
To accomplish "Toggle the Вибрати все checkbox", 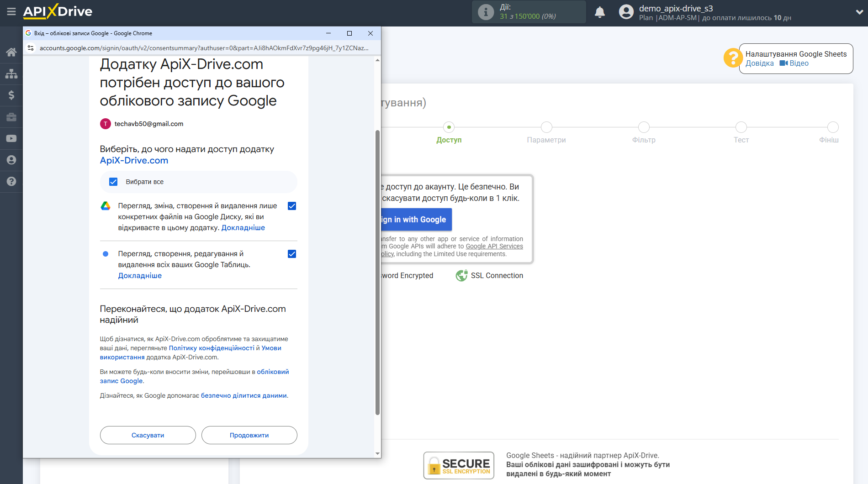I will pyautogui.click(x=113, y=182).
